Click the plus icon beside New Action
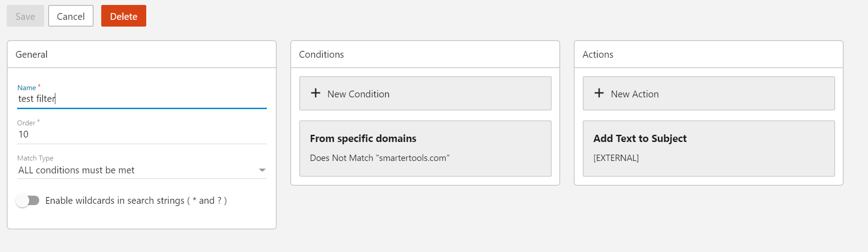868x252 pixels. coord(599,93)
